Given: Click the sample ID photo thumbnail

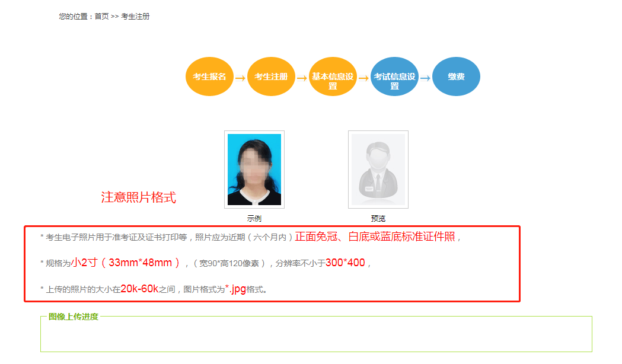Looking at the screenshot, I should click(x=254, y=170).
